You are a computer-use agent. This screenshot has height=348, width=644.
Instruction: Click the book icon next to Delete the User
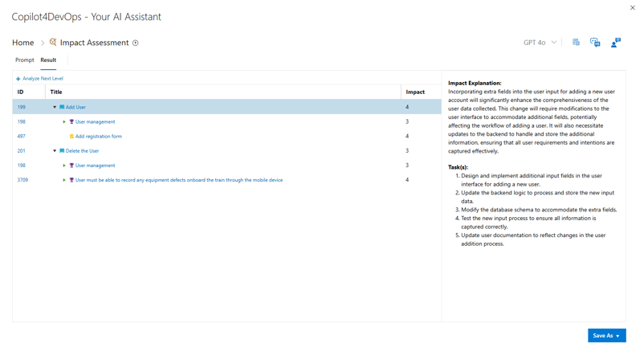(62, 151)
